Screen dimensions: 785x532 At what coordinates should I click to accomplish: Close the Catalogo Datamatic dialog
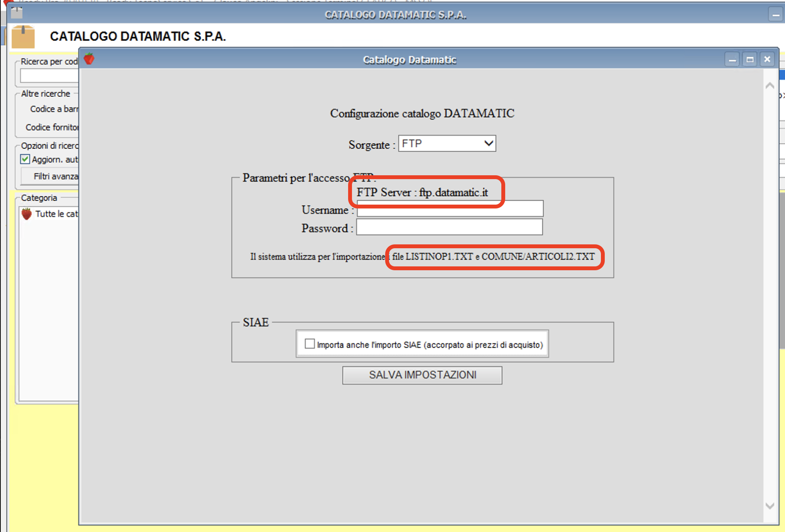coord(767,60)
